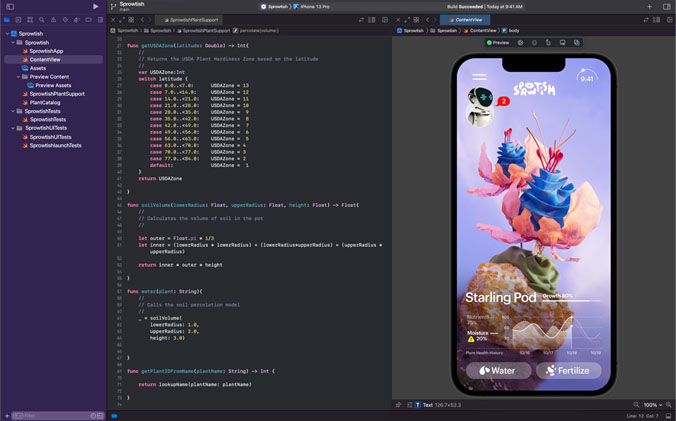Open the breakpoint navigator
This screenshot has height=421, width=676.
tap(88, 20)
